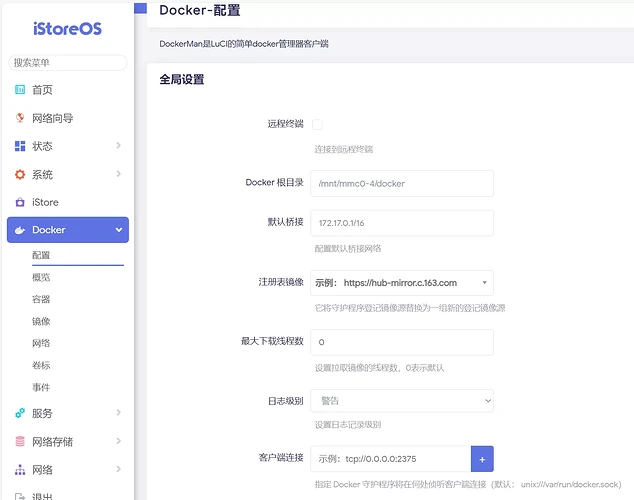Click the iStore shopping bag icon
This screenshot has width=634, height=500.
coord(20,202)
